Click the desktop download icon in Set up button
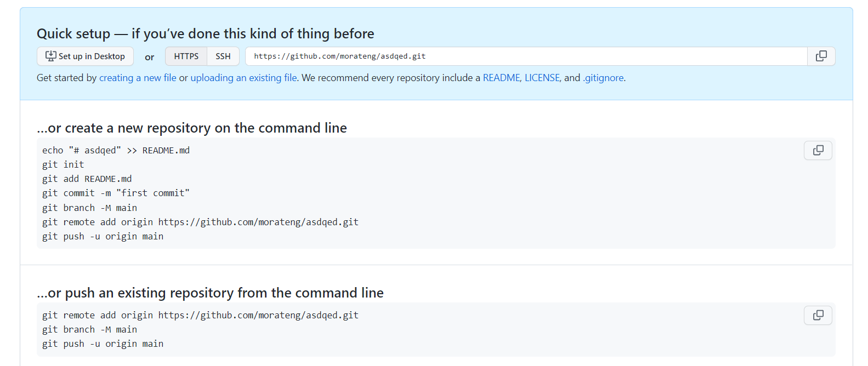Image resolution: width=868 pixels, height=366 pixels. (x=50, y=56)
